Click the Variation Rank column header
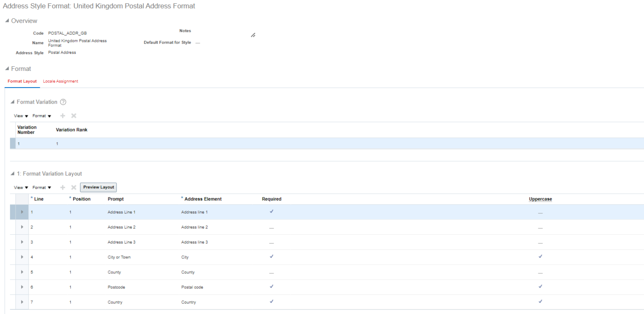The height and width of the screenshot is (314, 644). coord(72,130)
